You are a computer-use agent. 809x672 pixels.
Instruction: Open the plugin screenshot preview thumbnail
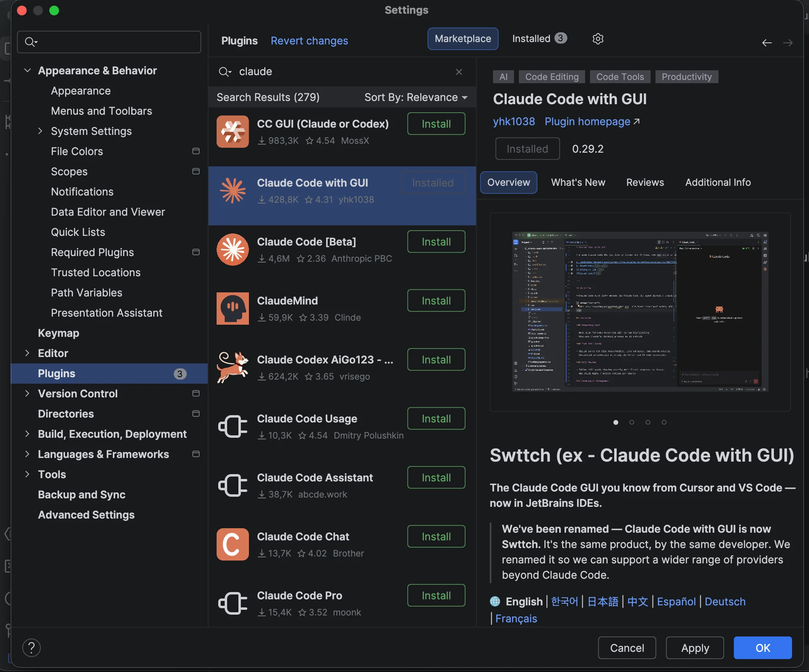pos(640,312)
